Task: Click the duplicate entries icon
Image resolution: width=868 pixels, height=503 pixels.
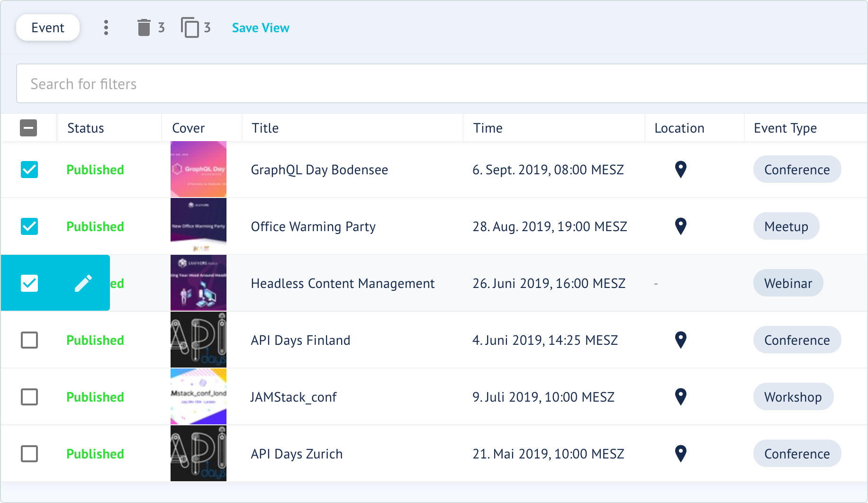Action: pyautogui.click(x=190, y=27)
